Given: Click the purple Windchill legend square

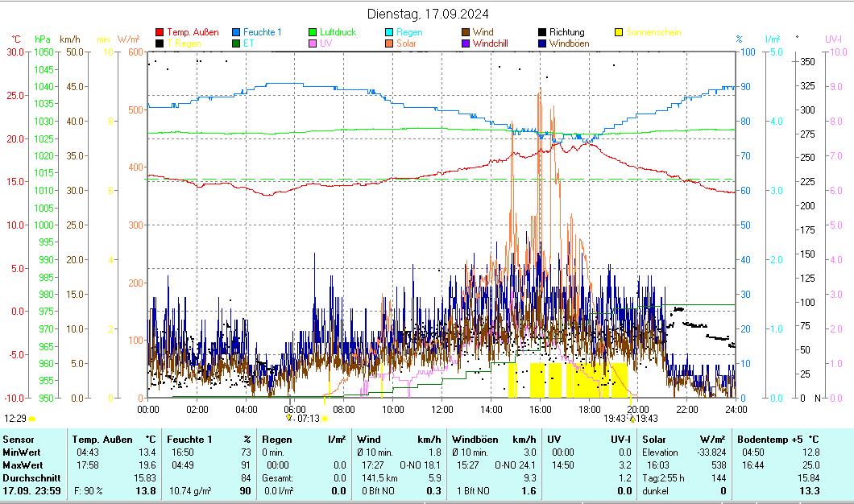Looking at the screenshot, I should (x=466, y=43).
